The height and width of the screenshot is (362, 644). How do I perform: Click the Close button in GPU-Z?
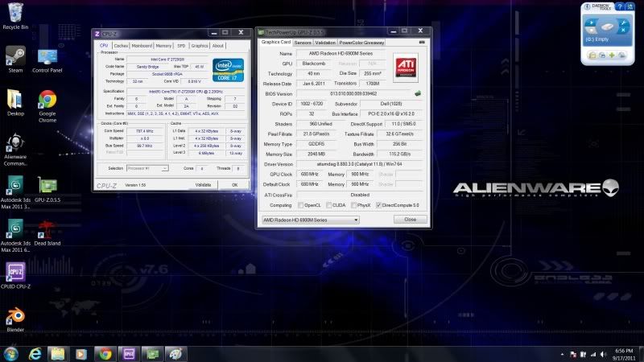click(410, 219)
